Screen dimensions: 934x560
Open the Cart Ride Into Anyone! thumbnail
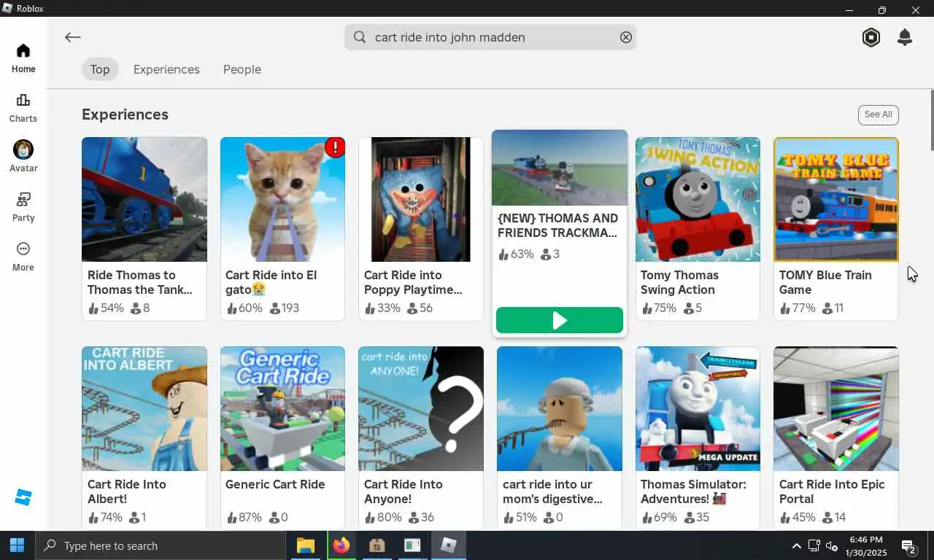click(421, 408)
